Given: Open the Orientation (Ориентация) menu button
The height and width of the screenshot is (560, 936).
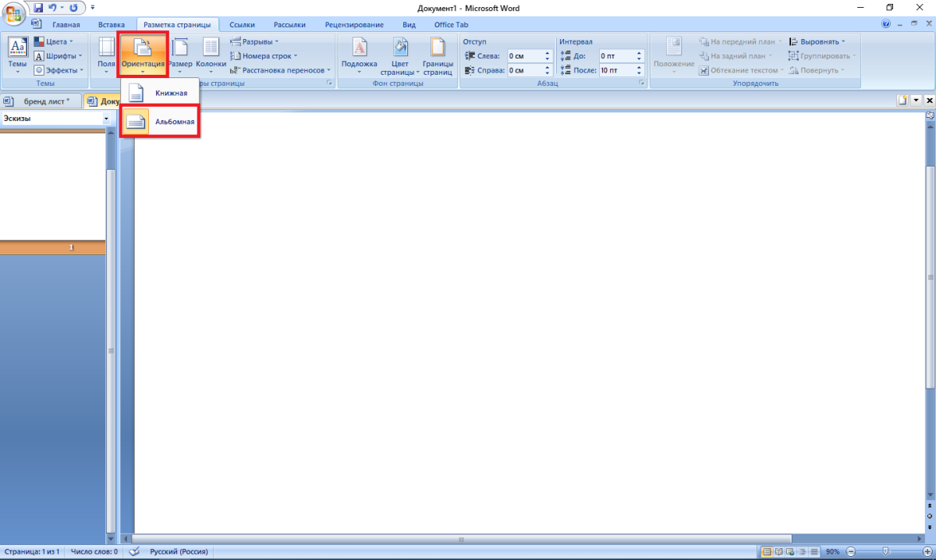Looking at the screenshot, I should (x=144, y=56).
